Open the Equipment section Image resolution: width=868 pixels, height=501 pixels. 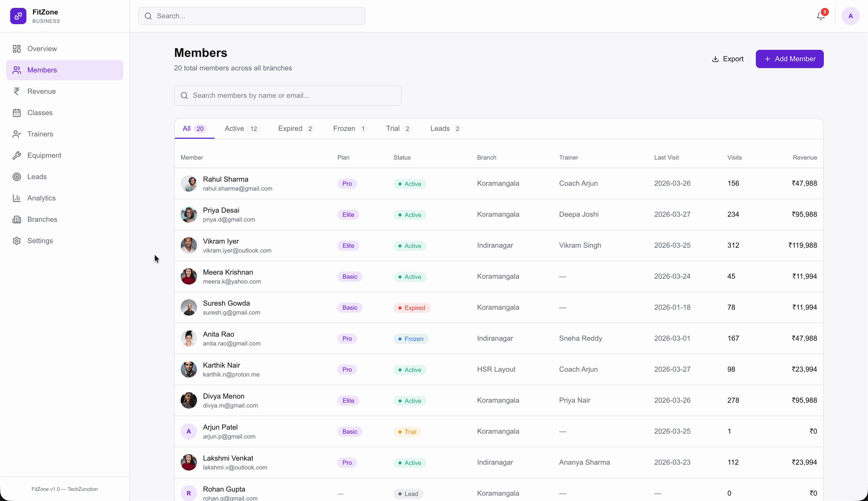point(44,155)
